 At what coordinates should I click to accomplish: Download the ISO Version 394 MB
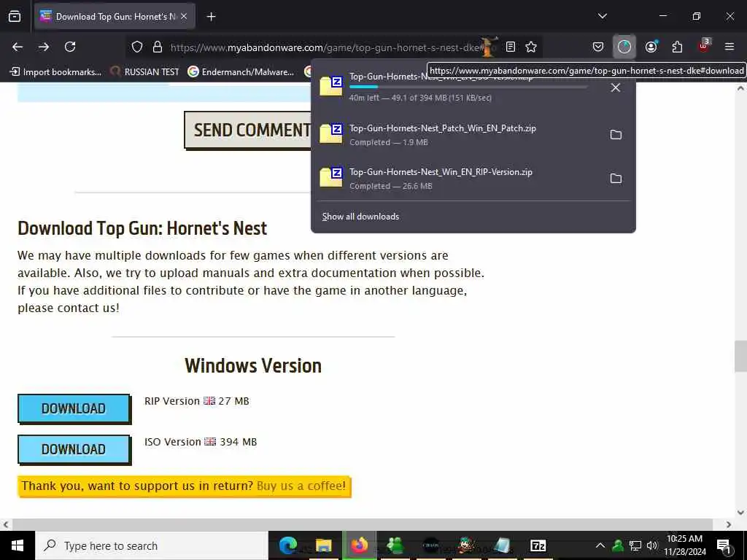coord(74,449)
